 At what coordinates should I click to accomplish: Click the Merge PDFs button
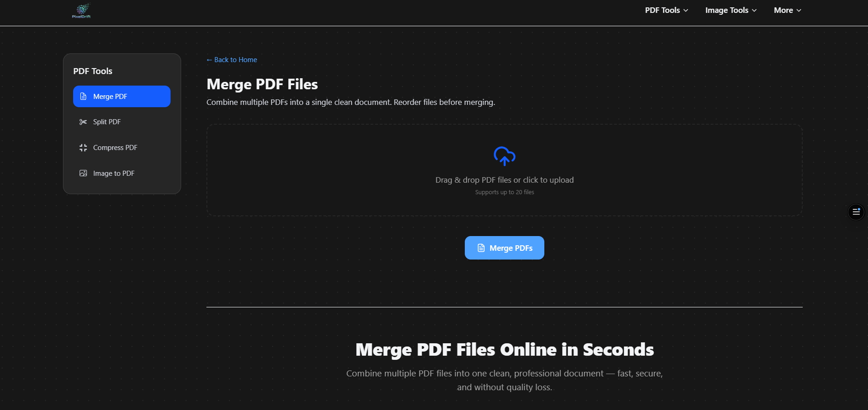(x=504, y=248)
